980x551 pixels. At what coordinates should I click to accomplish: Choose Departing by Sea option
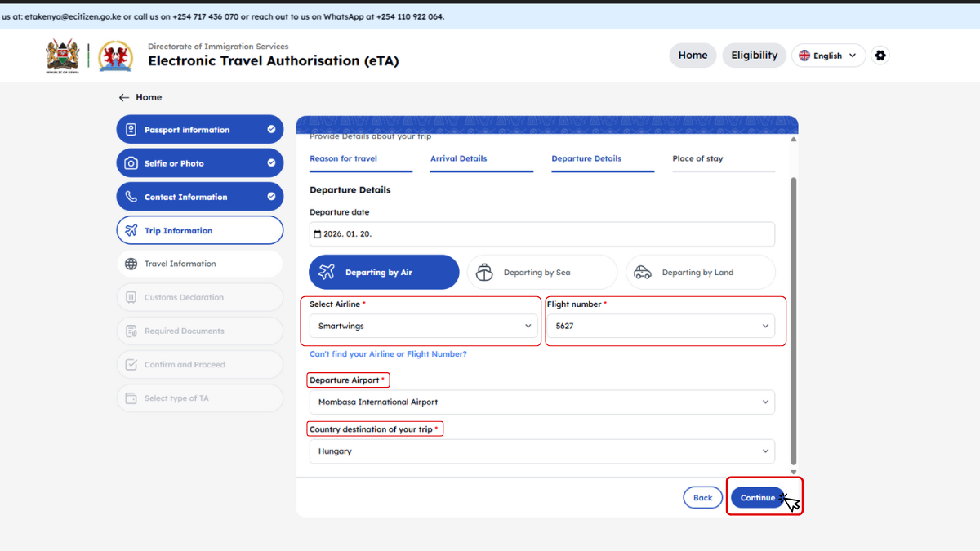(x=541, y=273)
